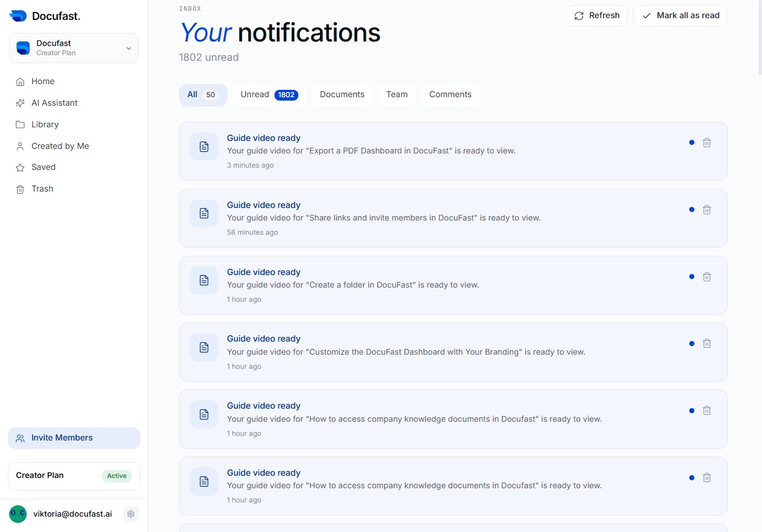
Task: Click the viktoria@docufast.ai user avatar
Action: [x=18, y=514]
